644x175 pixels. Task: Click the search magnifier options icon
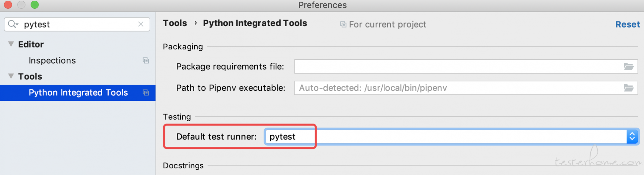(x=13, y=24)
